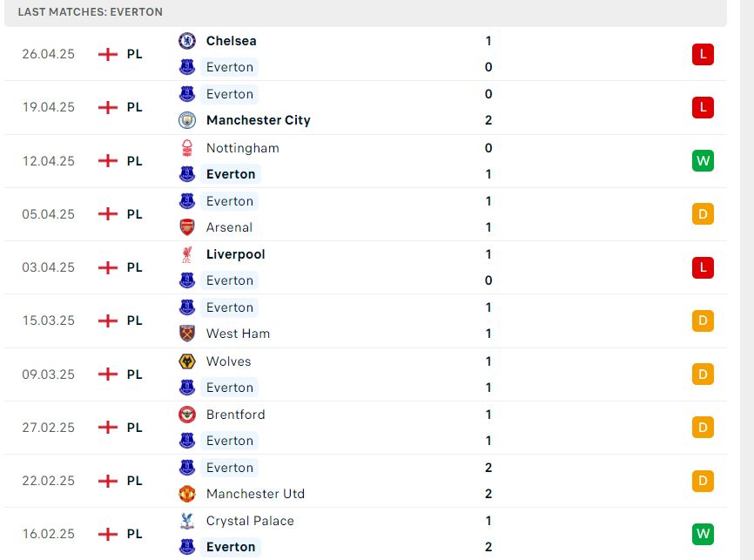Click the West Ham crest icon
Screen dimensions: 754x560
click(187, 334)
